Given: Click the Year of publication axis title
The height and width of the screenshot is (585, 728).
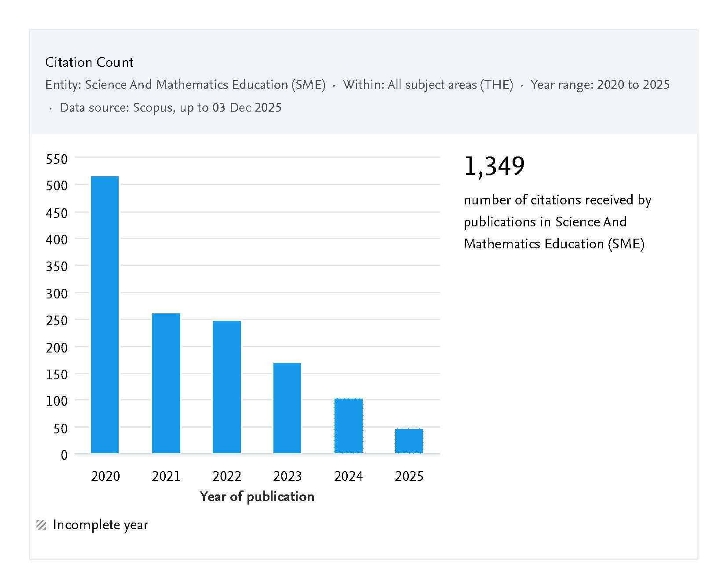Looking at the screenshot, I should point(257,497).
